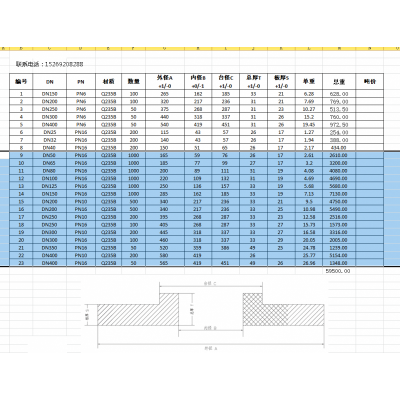The height and width of the screenshot is (400, 400).
Task: Select unit weight cell 10.27 in row 3
Action: click(309, 109)
